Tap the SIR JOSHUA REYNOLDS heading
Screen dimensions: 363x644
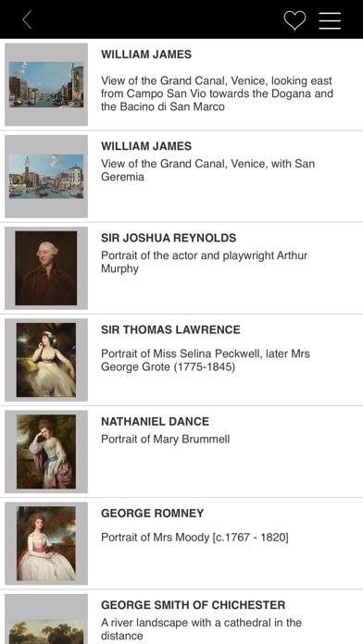(169, 238)
